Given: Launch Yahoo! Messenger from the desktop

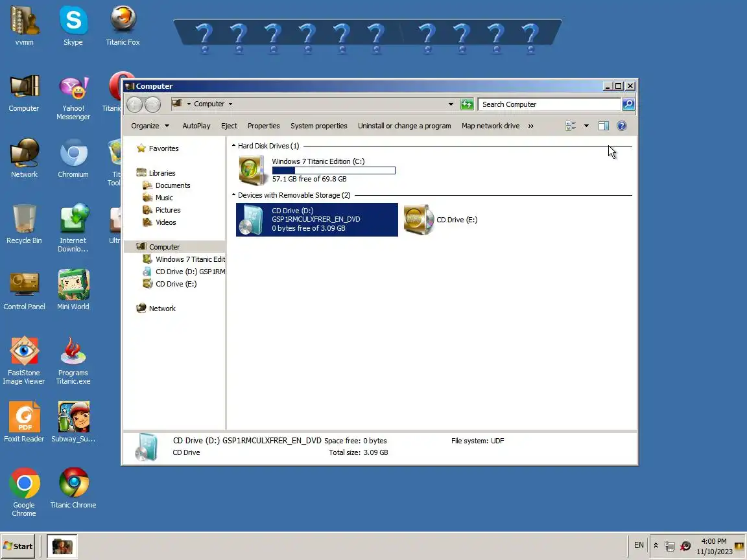Looking at the screenshot, I should tap(73, 98).
